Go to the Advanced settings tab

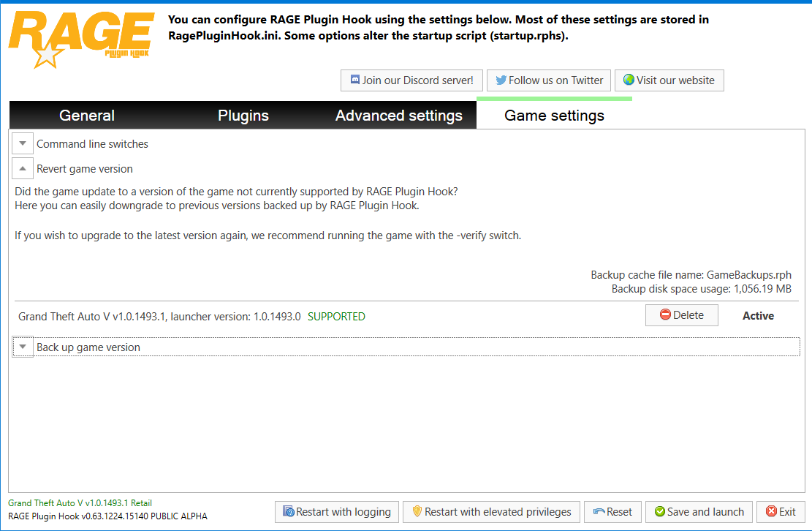[x=399, y=115]
